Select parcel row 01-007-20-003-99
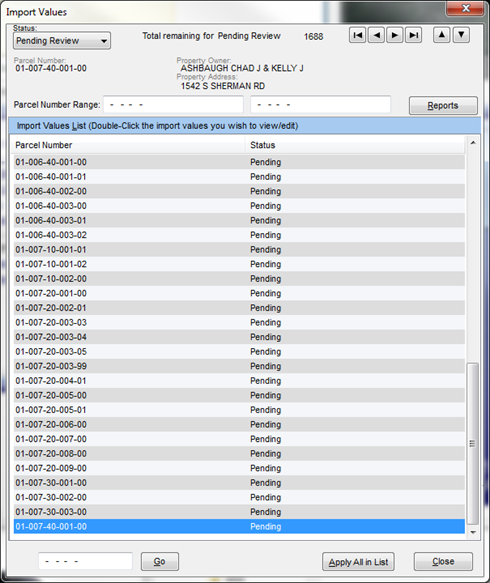 239,366
